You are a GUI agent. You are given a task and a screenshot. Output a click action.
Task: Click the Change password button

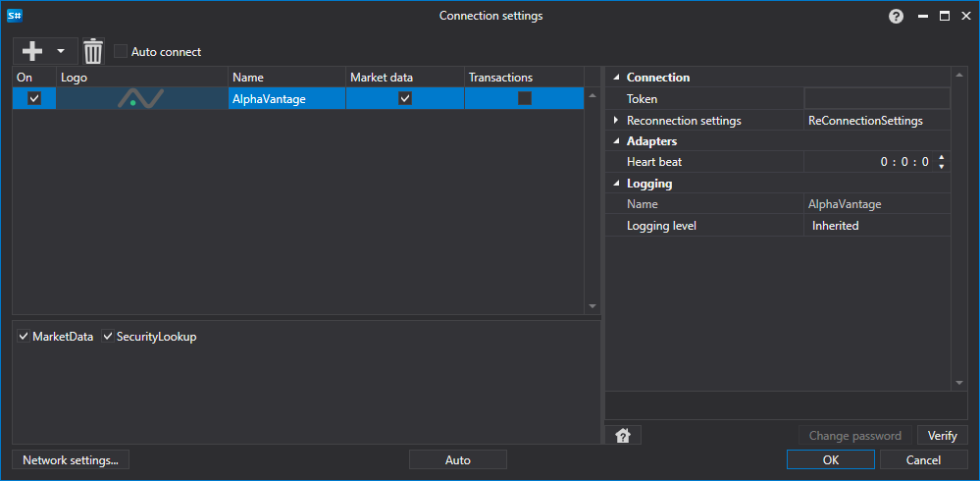pos(855,435)
